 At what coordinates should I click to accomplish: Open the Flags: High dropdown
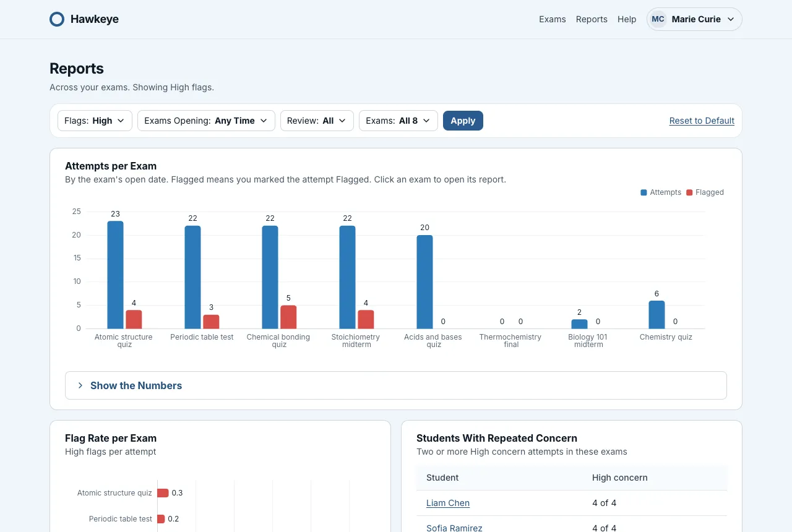(95, 121)
